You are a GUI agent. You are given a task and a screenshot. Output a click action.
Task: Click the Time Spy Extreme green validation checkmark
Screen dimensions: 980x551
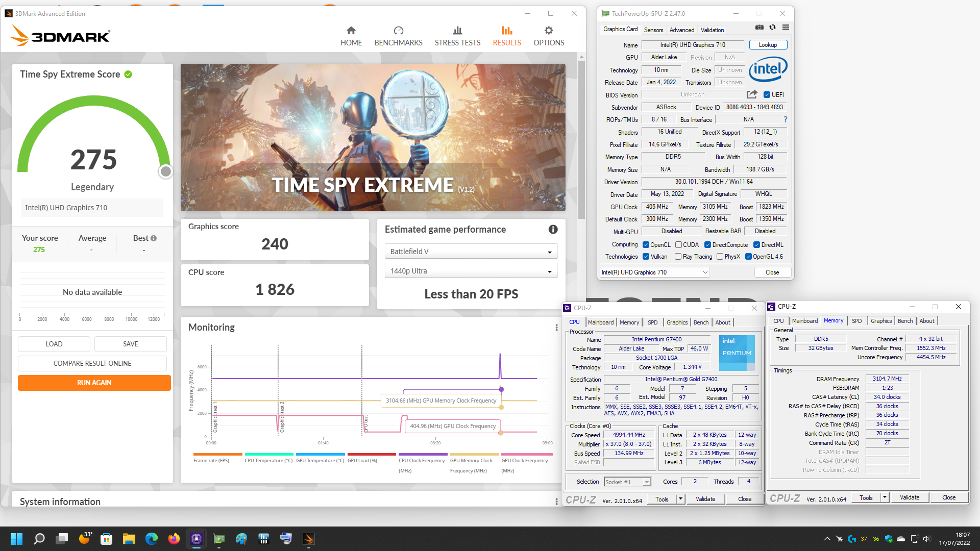(128, 74)
